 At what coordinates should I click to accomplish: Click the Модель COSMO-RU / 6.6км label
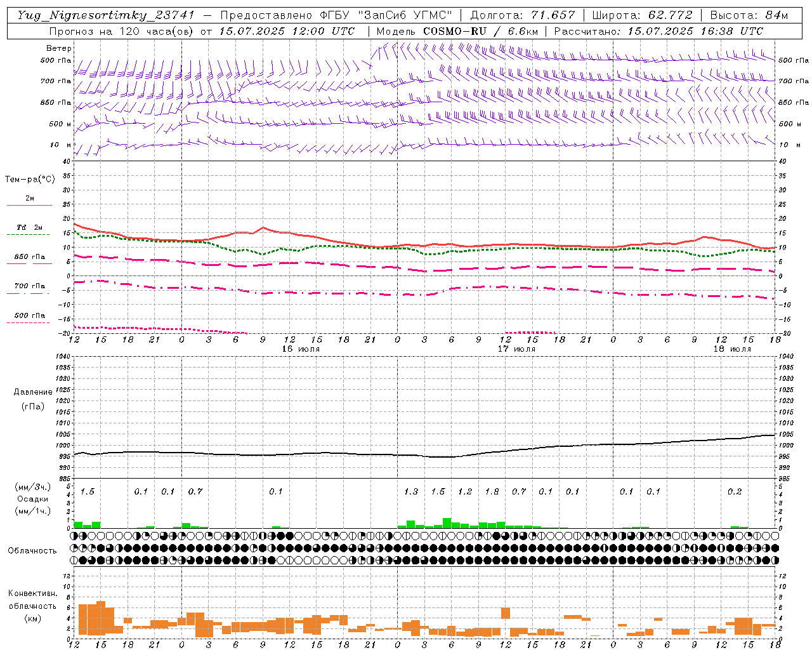[x=457, y=31]
